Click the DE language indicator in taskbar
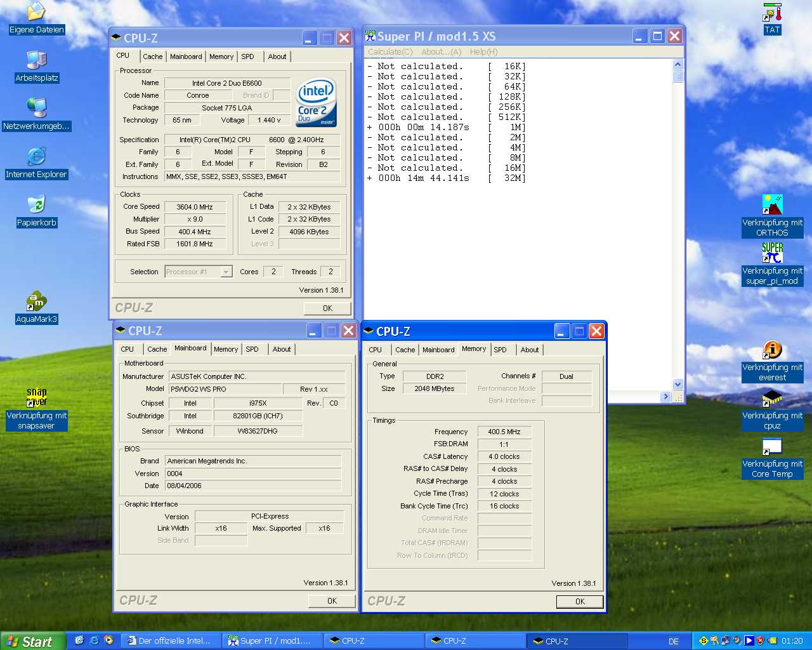 [x=674, y=641]
